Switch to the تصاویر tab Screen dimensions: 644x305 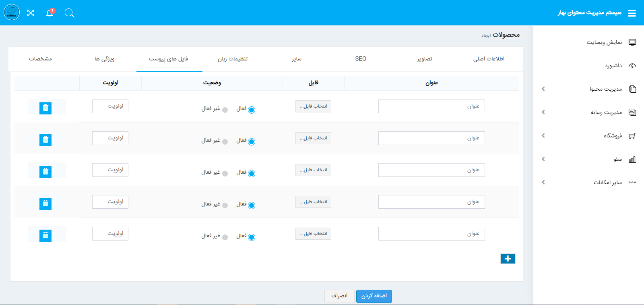(425, 59)
